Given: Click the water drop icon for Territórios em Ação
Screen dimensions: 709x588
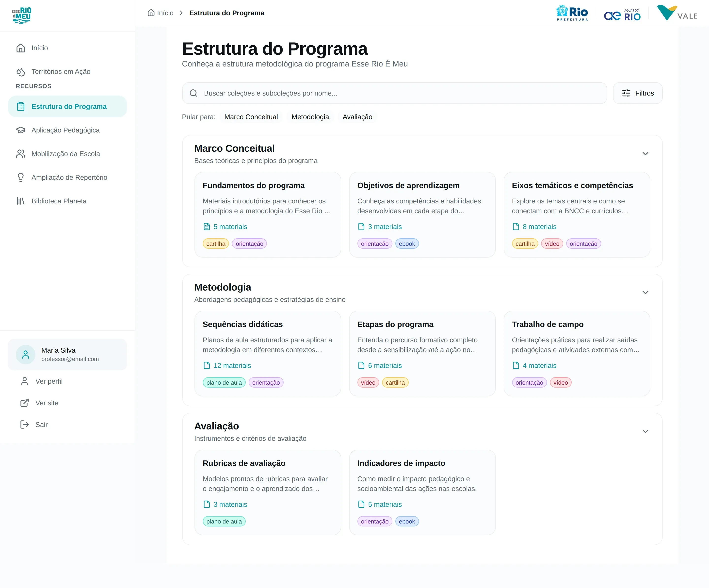Looking at the screenshot, I should 21,72.
